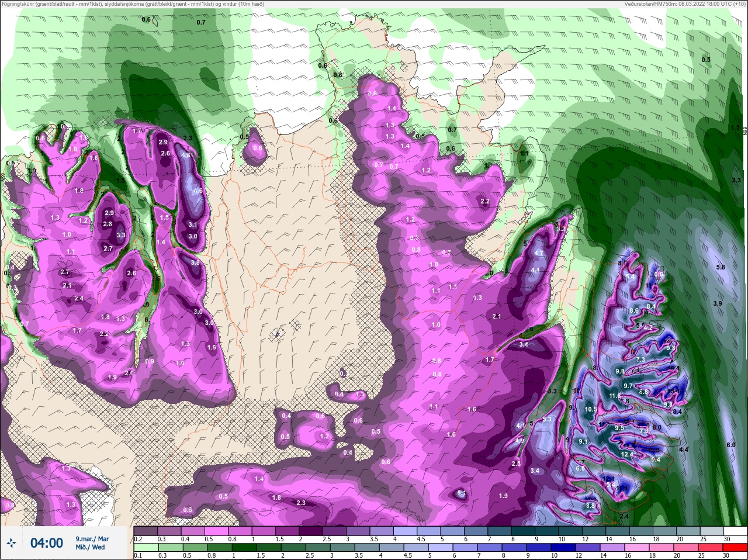Screen dimensions: 748x560
Task: Click the 4.7 precipitation value on the map
Action: [539, 253]
